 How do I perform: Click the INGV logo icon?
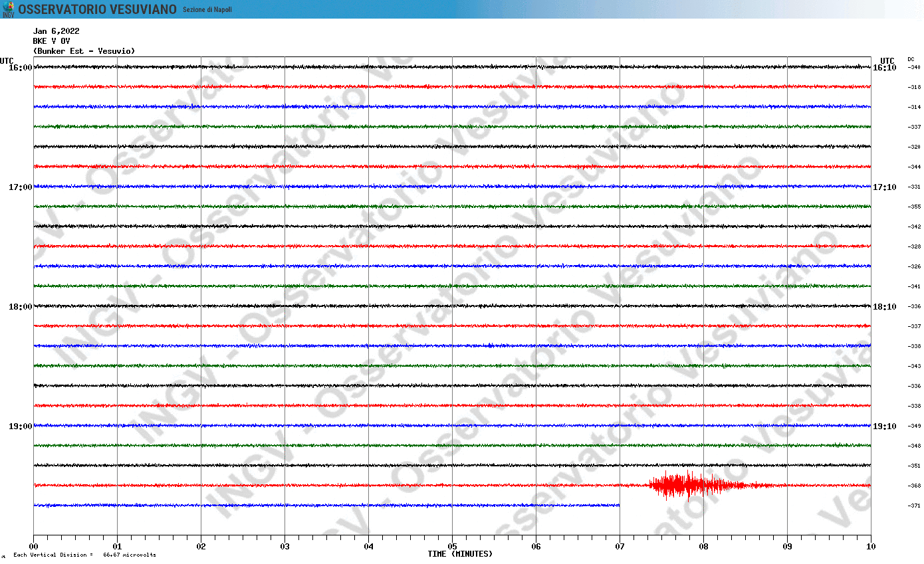click(x=8, y=9)
